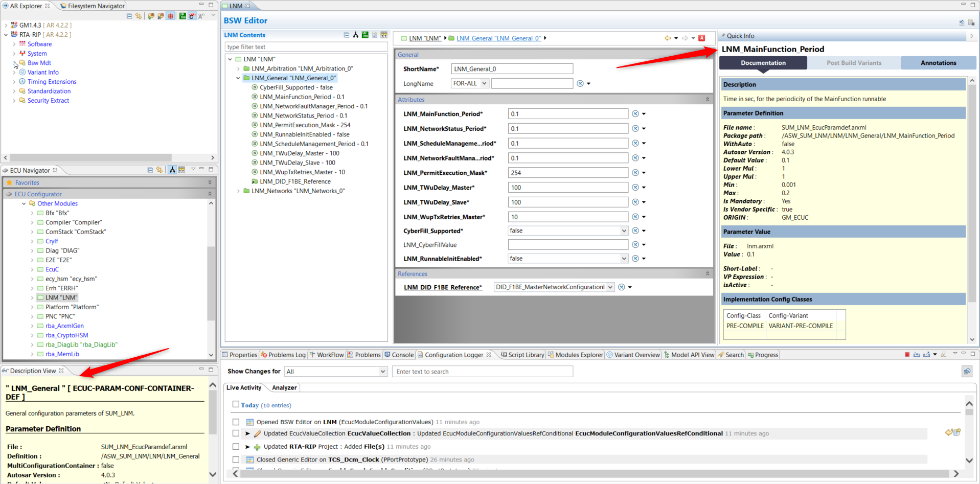Image resolution: width=980 pixels, height=484 pixels.
Task: Click the red C icon in AR Explorer toolbar
Action: click(192, 16)
